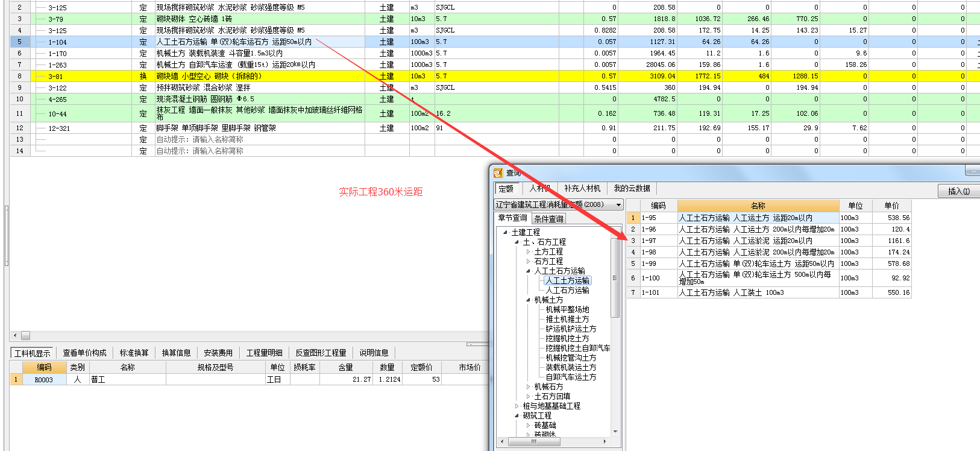The image size is (980, 451).
Task: Select 机械挖管沟土方 tree item
Action: (571, 358)
